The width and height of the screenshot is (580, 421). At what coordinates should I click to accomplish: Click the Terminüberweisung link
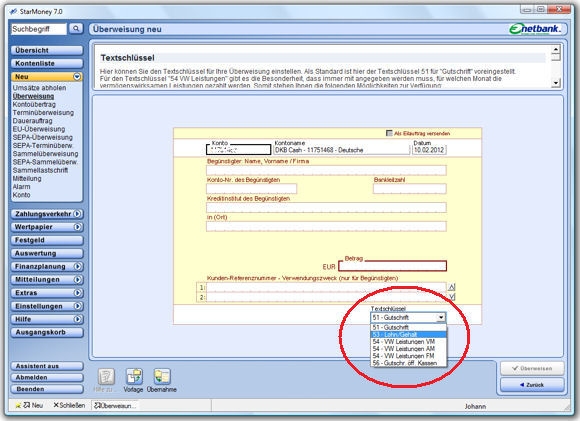[x=43, y=112]
